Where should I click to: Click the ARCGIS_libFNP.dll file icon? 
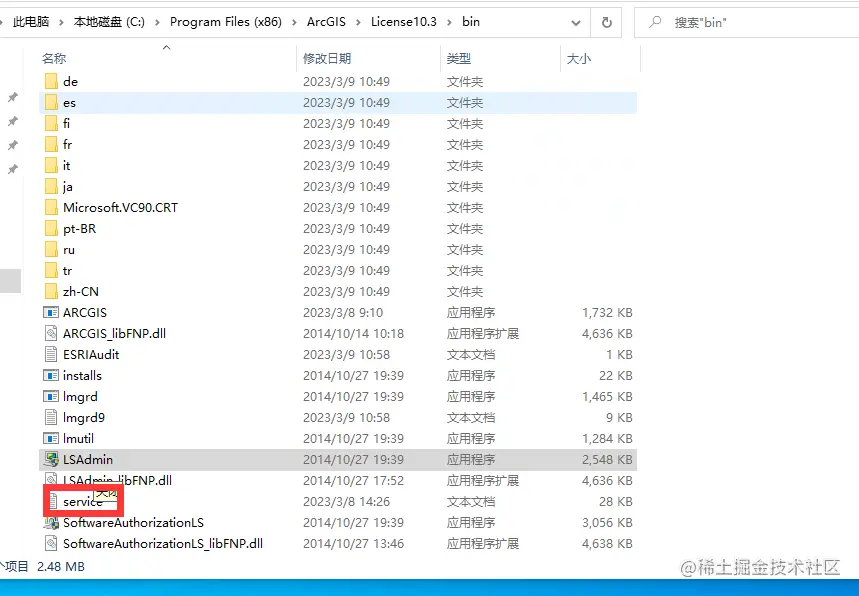[51, 334]
